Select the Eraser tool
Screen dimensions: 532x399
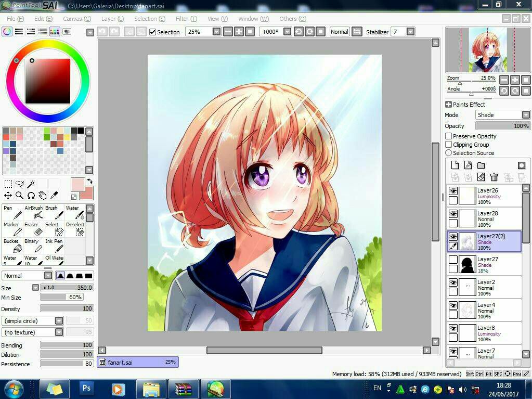click(34, 229)
